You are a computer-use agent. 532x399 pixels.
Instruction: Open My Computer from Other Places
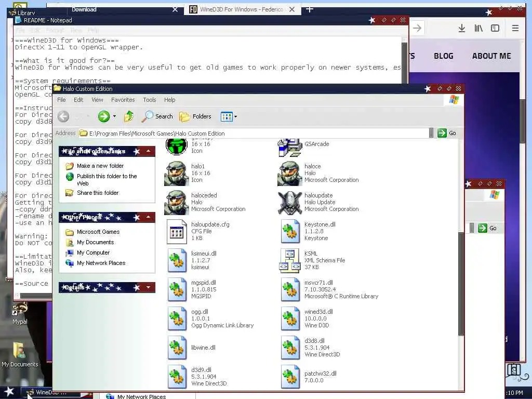(93, 253)
